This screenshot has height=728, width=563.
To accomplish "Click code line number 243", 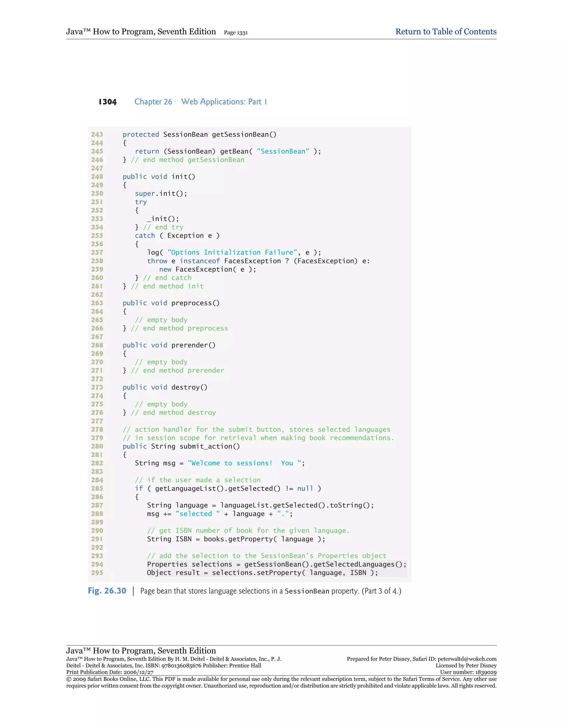I will coord(97,134).
